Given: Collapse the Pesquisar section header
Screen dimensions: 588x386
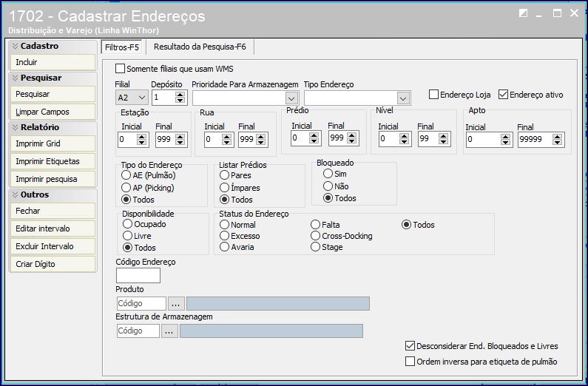Looking at the screenshot, I should coord(53,78).
